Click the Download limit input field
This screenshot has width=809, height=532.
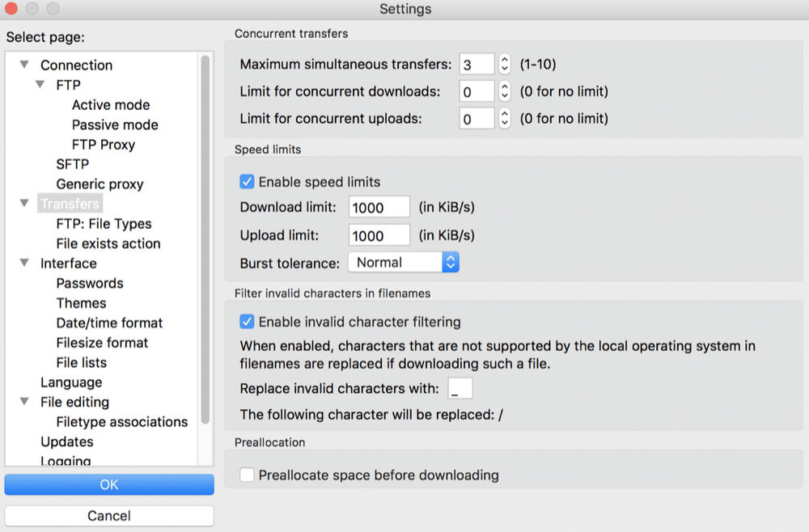(379, 207)
